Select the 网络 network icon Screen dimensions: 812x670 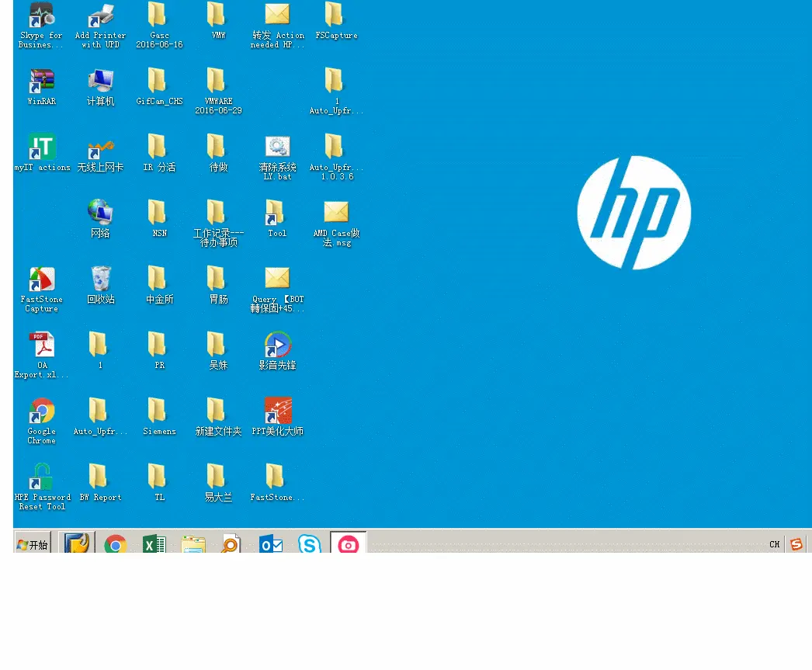pyautogui.click(x=100, y=218)
